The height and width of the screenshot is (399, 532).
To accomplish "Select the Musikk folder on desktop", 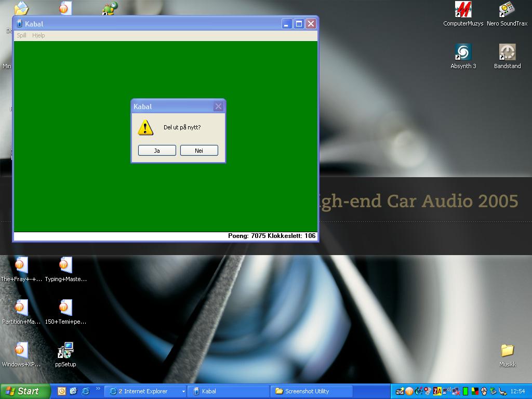I will pos(507,355).
